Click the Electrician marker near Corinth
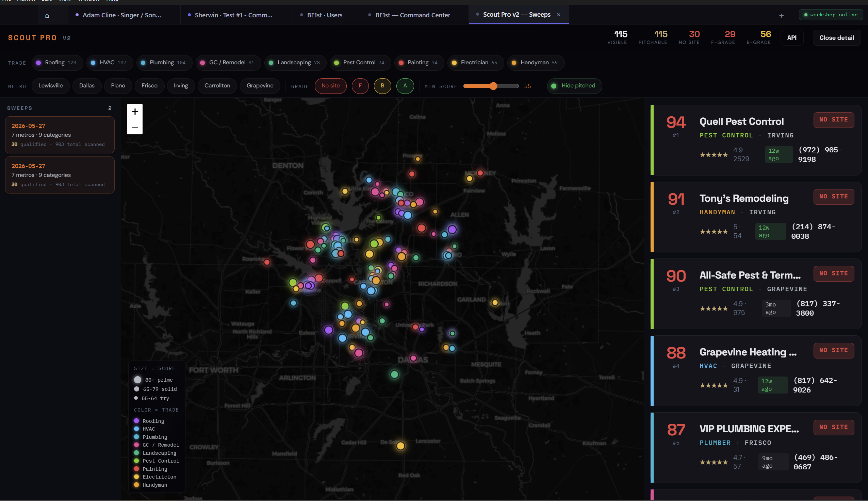This screenshot has height=501, width=868. (345, 191)
